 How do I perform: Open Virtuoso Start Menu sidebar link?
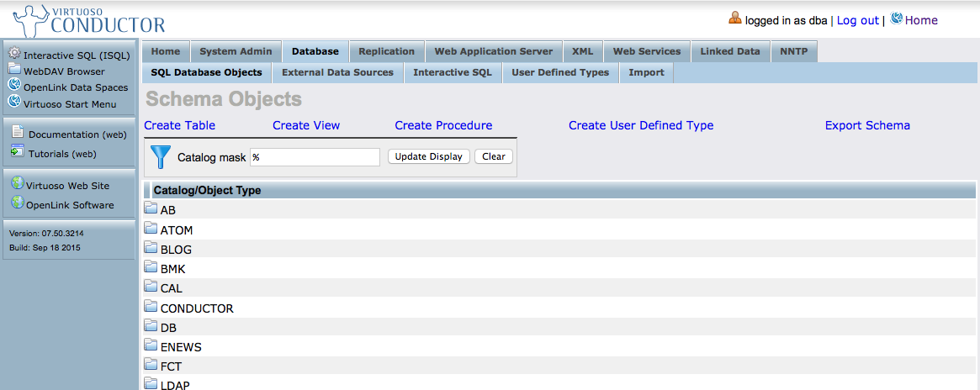70,104
